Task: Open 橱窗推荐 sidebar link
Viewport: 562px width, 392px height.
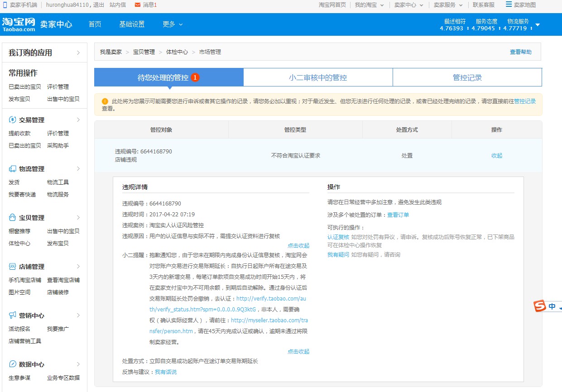Action: (19, 231)
